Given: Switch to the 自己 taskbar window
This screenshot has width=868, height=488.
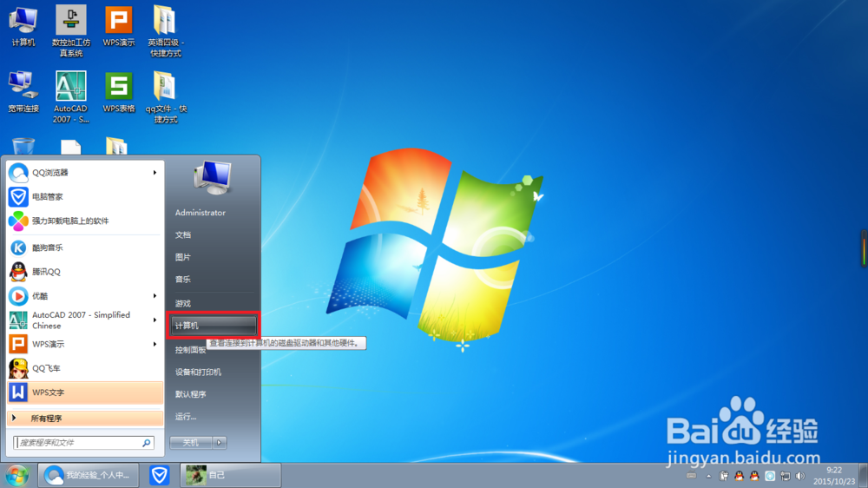Looking at the screenshot, I should pos(230,475).
